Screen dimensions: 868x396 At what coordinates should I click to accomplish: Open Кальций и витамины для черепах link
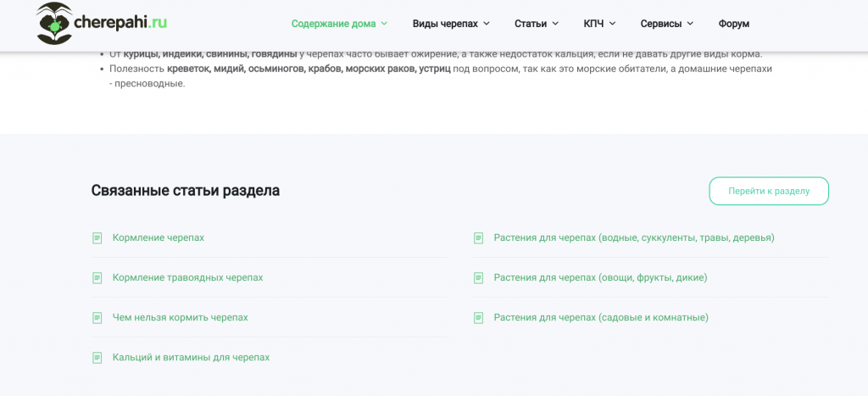pyautogui.click(x=191, y=357)
